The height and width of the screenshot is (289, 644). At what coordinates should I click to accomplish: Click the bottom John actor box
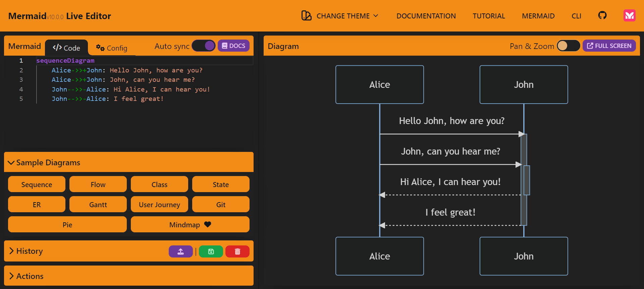point(524,256)
